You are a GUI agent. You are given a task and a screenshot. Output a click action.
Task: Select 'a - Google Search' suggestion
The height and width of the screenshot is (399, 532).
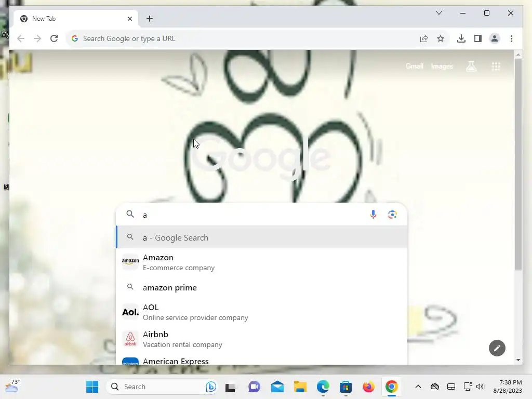click(262, 237)
